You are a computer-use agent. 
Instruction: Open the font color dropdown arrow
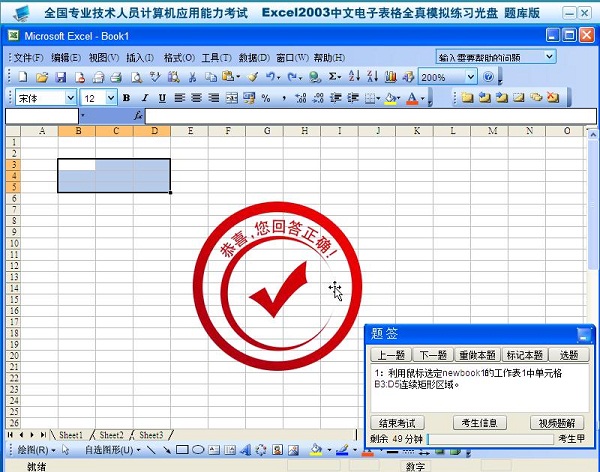(x=423, y=99)
